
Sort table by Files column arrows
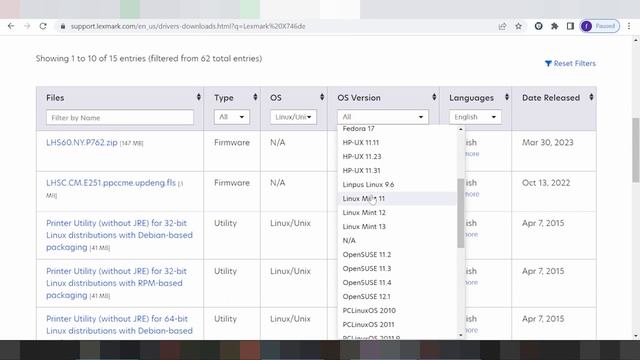point(198,97)
